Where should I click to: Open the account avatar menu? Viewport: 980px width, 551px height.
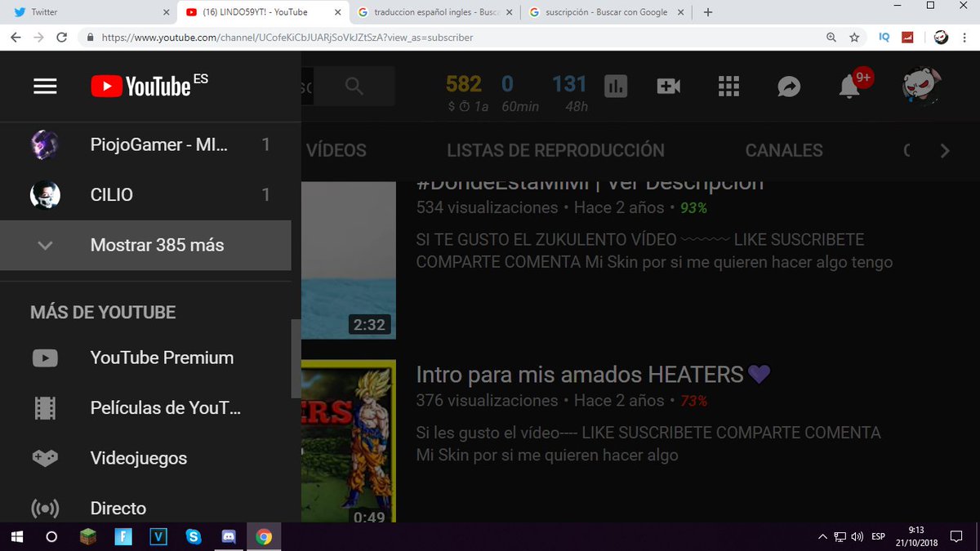[921, 86]
